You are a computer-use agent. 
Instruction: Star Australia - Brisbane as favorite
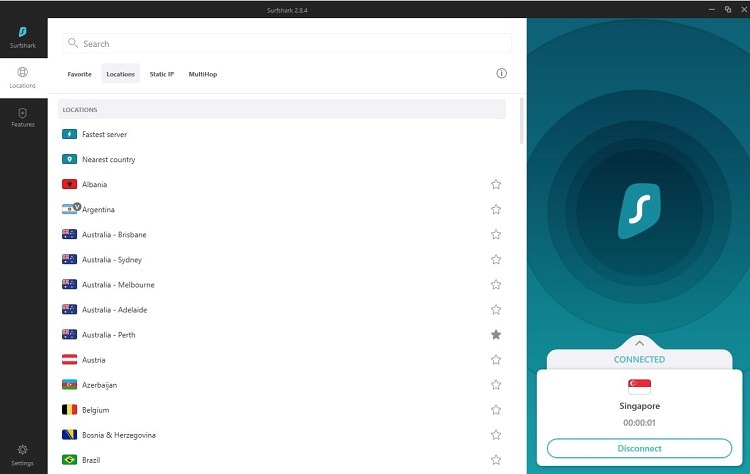pyautogui.click(x=496, y=234)
